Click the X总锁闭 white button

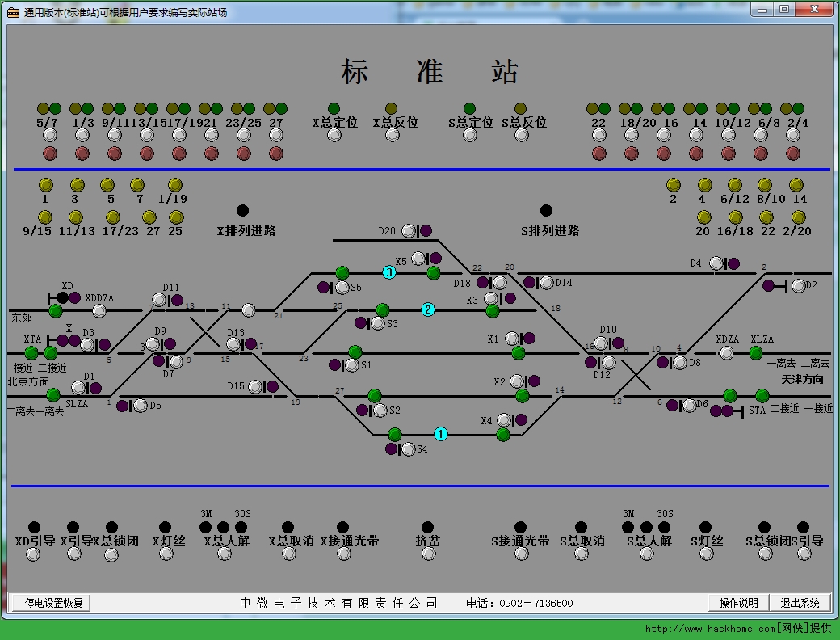click(111, 555)
